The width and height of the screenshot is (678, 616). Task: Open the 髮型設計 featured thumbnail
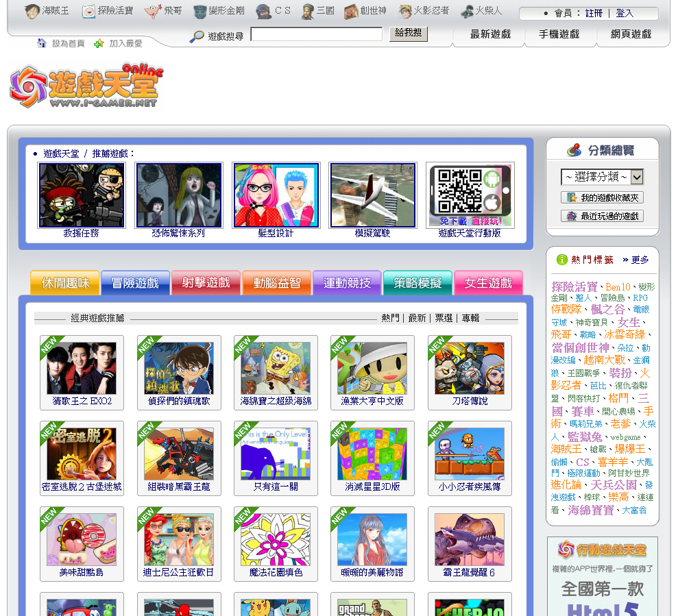click(x=276, y=195)
